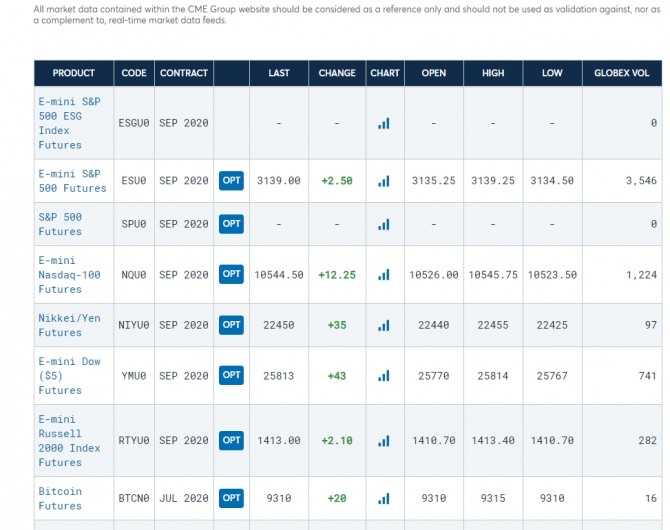The image size is (670, 530).
Task: Open Nikkei/Yen Futures OPT button
Action: 231,325
